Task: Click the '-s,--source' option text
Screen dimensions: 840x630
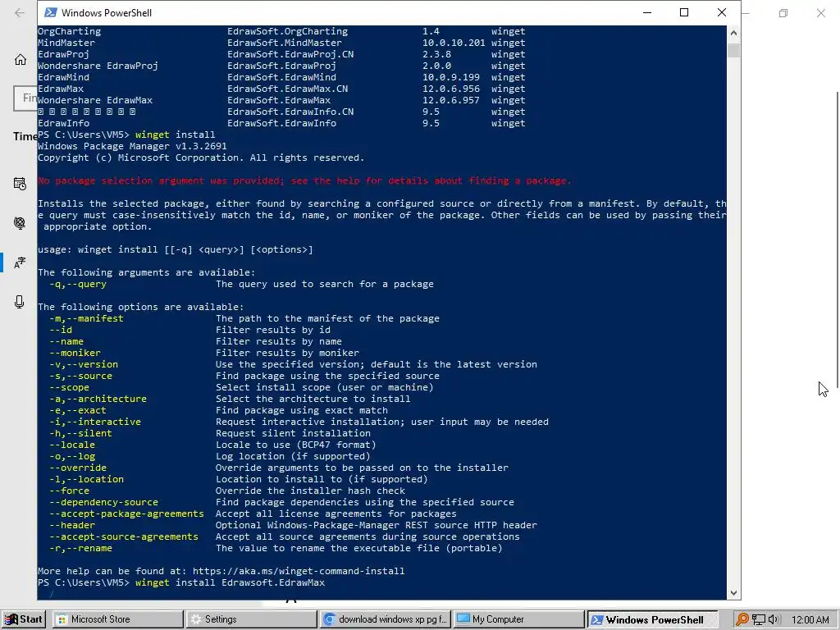Action: tap(81, 376)
